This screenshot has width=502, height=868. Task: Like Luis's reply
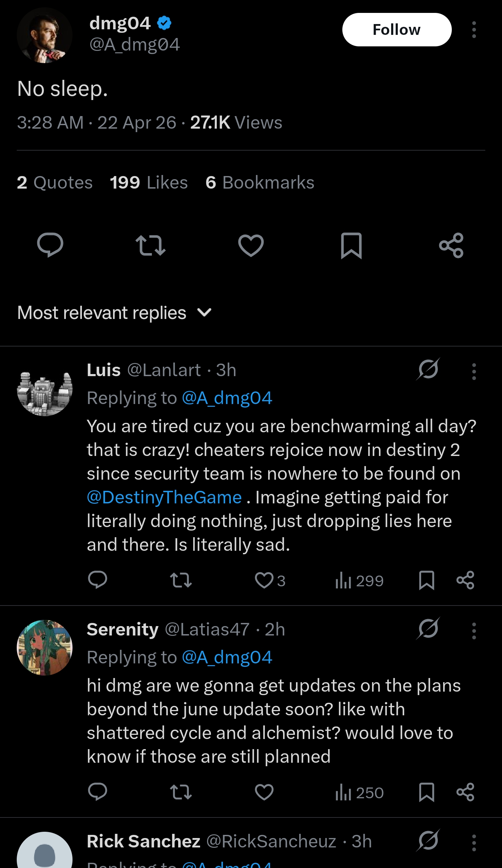point(265,580)
